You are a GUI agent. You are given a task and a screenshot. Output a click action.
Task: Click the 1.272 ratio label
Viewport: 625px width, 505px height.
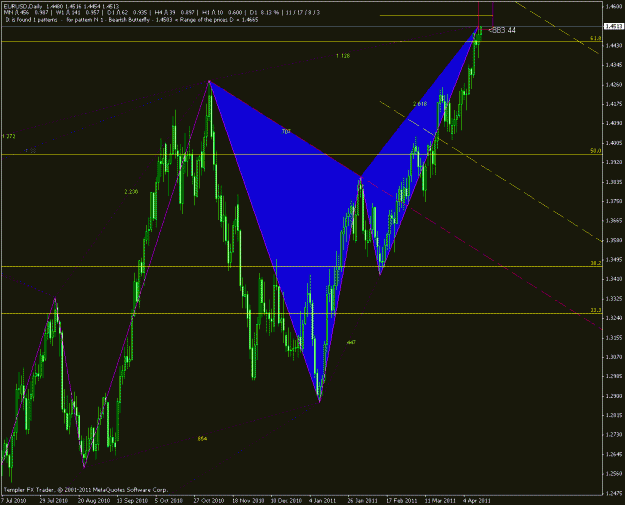[x=8, y=136]
